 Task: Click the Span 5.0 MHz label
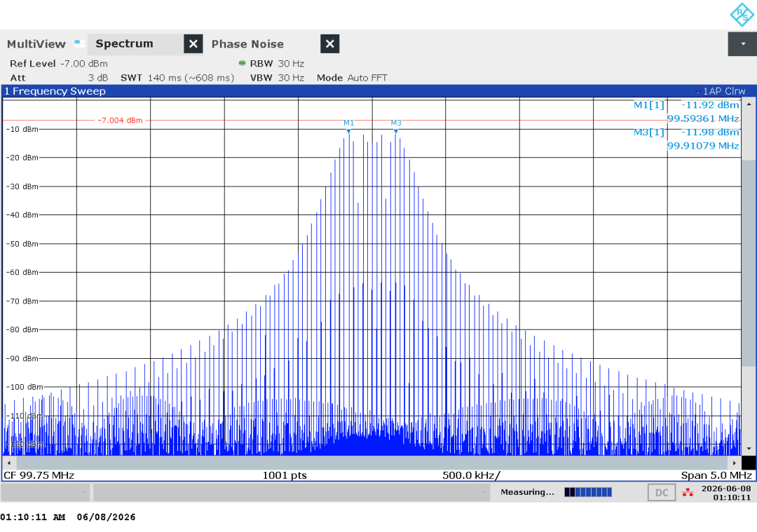coord(716,475)
